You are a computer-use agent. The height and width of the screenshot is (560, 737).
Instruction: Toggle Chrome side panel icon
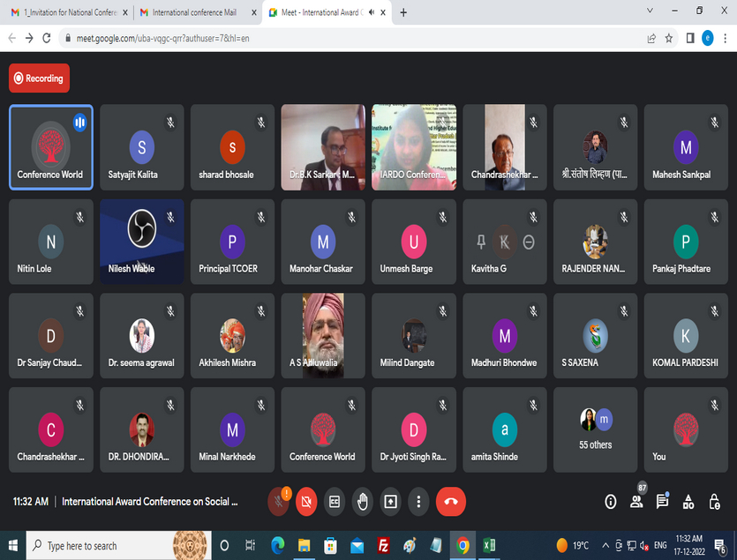pos(690,39)
